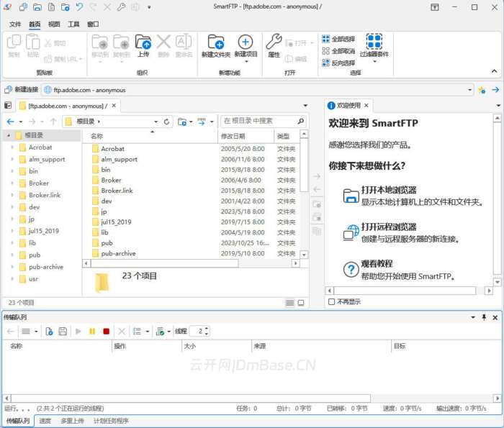Toggle the folder tree pane icon
504x428 pixels.
tap(8, 105)
